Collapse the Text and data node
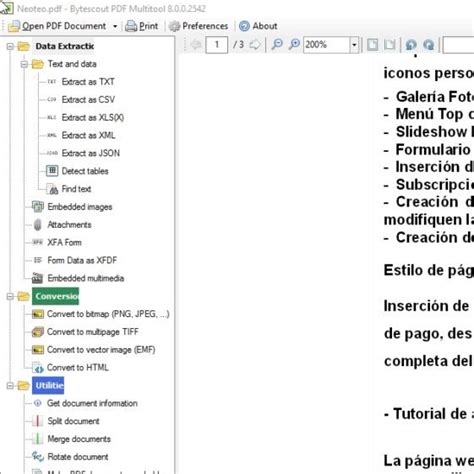 point(24,64)
